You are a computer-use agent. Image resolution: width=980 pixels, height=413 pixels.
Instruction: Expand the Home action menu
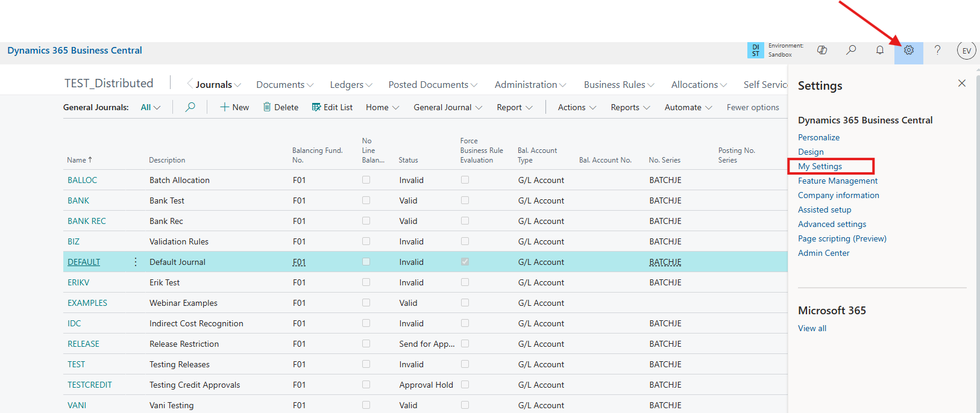382,107
